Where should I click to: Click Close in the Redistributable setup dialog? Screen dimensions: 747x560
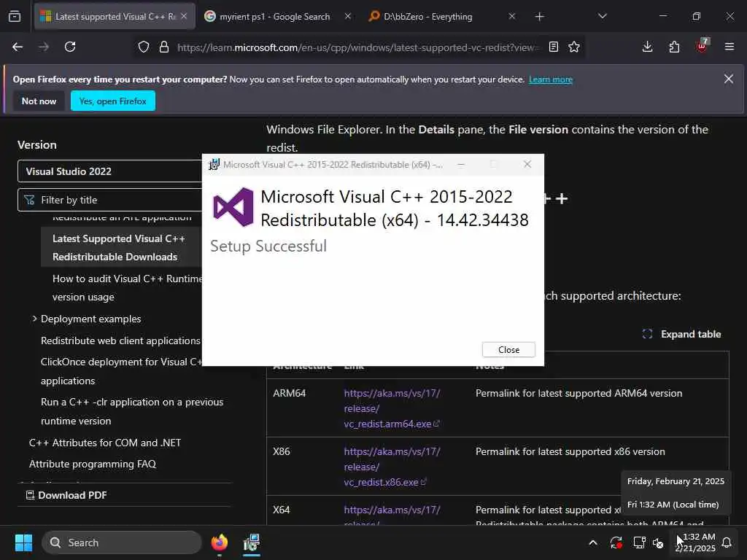click(508, 349)
